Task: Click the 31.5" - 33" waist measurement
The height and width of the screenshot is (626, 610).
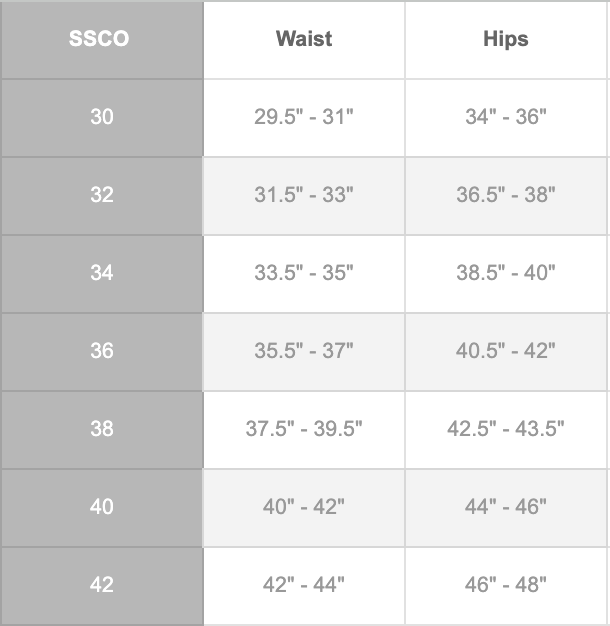Action: 304,195
